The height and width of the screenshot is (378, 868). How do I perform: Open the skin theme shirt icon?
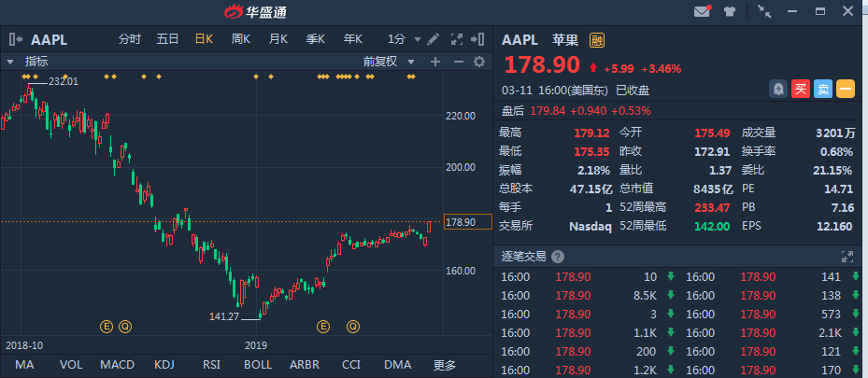click(x=730, y=12)
